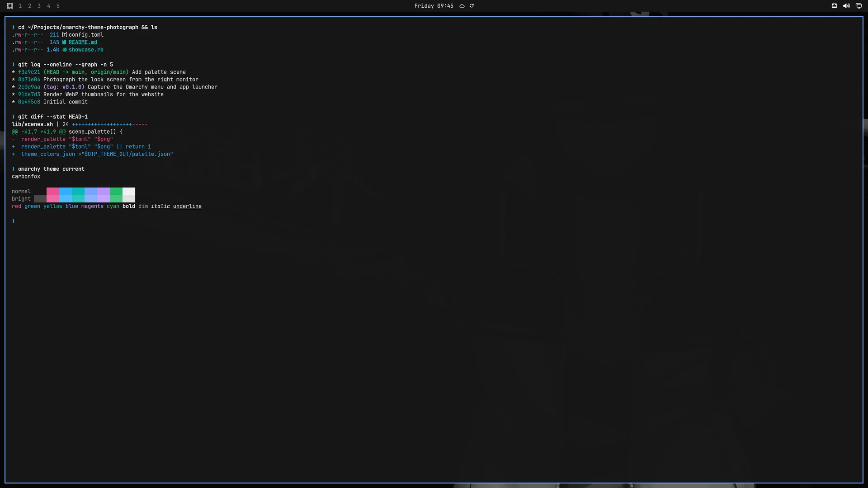The height and width of the screenshot is (488, 868).
Task: Click the white normal color swatch
Action: tap(129, 191)
